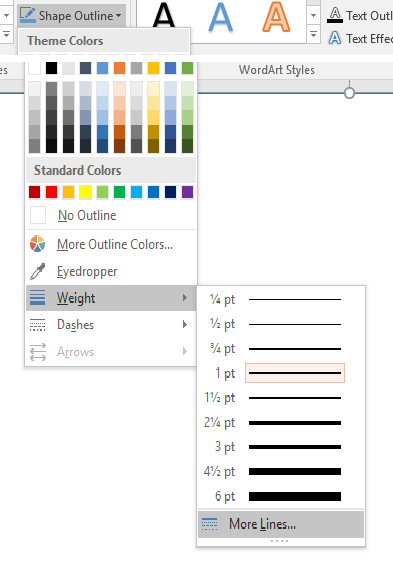The height and width of the screenshot is (563, 393).
Task: Activate the Eyedropper tool
Action: pos(111,271)
